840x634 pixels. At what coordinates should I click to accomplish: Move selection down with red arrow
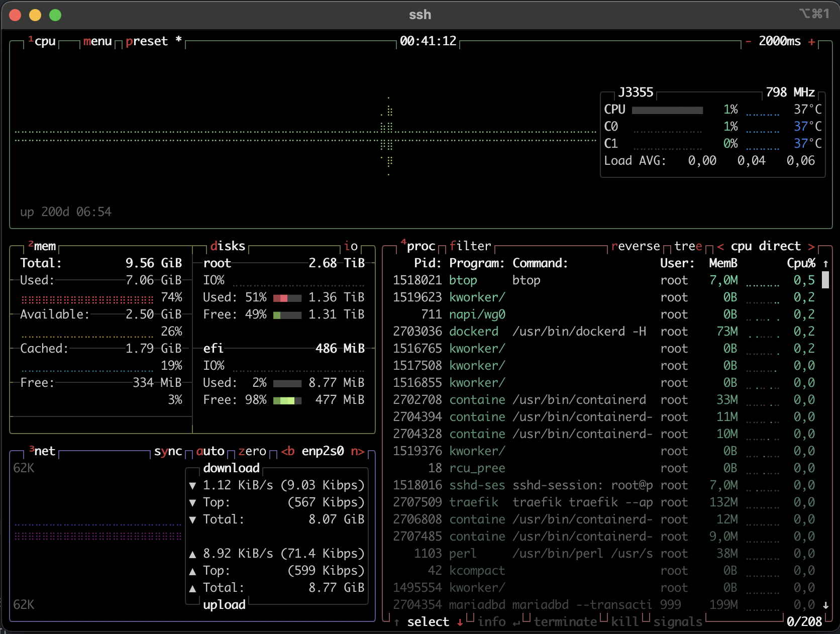click(460, 622)
